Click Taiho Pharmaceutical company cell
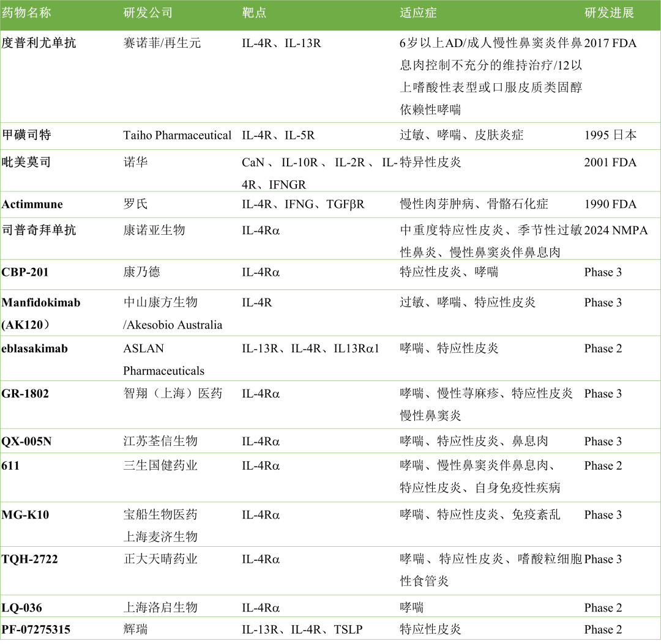 [177, 135]
